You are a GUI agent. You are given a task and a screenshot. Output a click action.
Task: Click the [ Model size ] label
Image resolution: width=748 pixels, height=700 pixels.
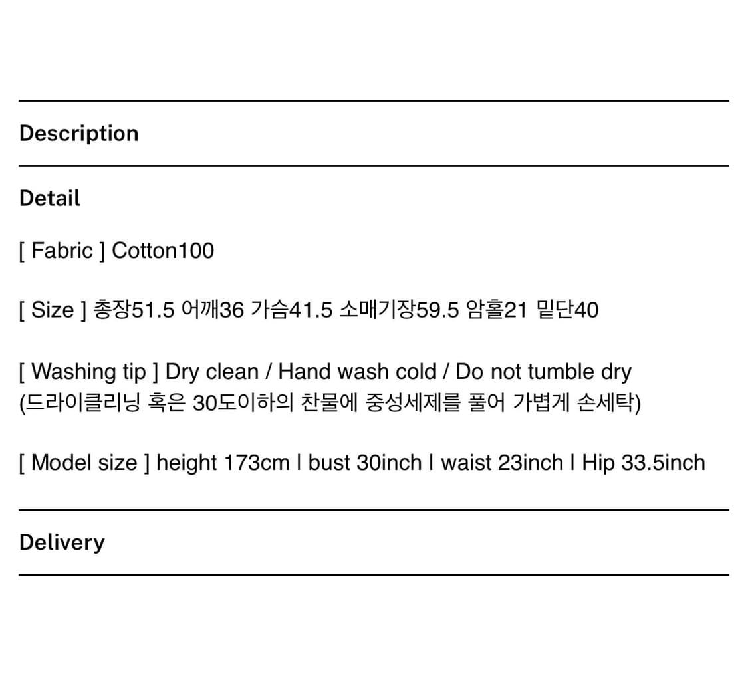(84, 462)
